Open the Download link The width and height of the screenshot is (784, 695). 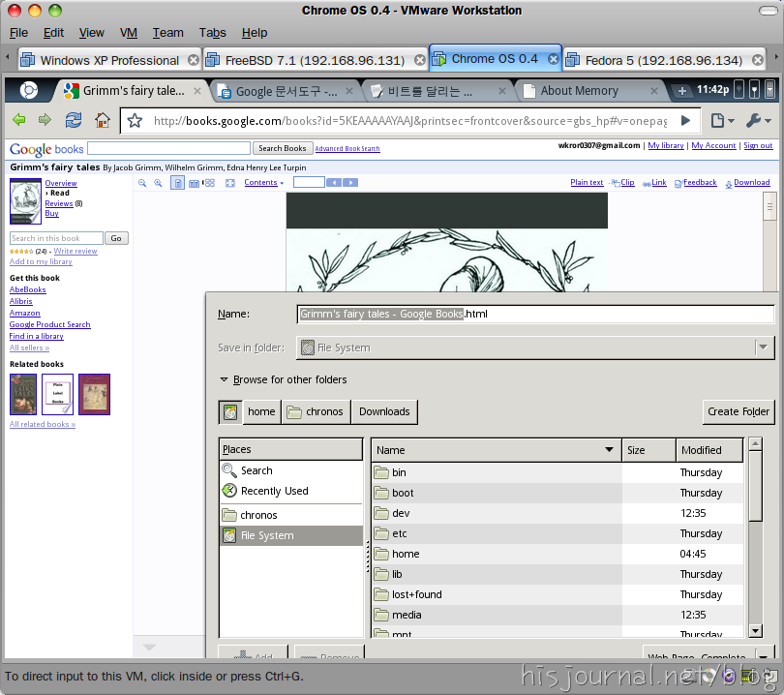pyautogui.click(x=752, y=183)
